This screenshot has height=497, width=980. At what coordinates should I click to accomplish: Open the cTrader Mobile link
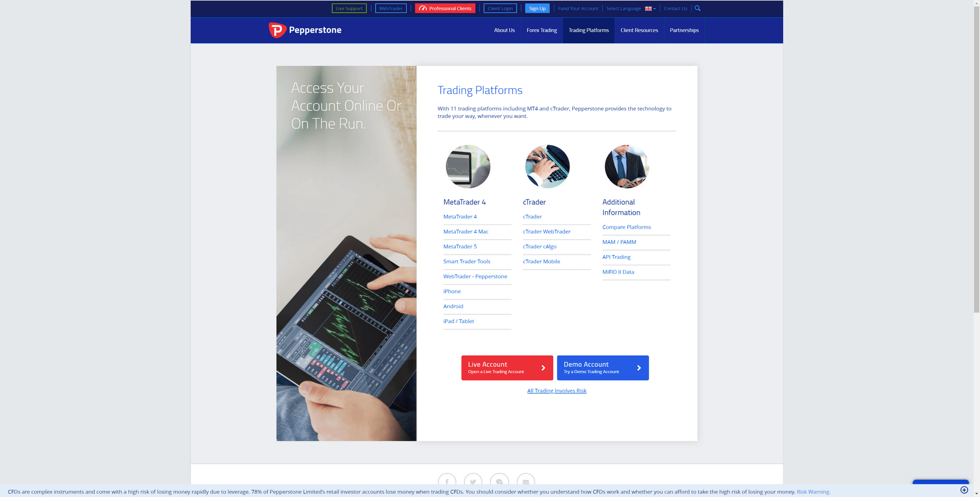tap(541, 261)
